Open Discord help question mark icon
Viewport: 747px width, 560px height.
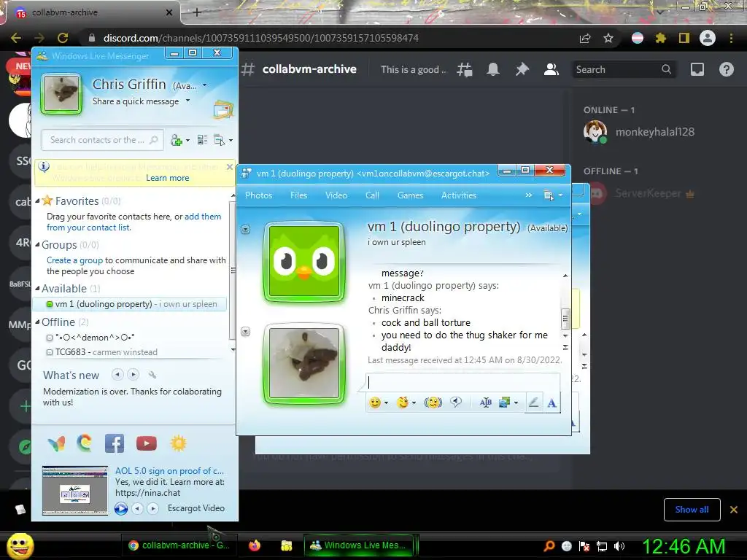click(726, 69)
